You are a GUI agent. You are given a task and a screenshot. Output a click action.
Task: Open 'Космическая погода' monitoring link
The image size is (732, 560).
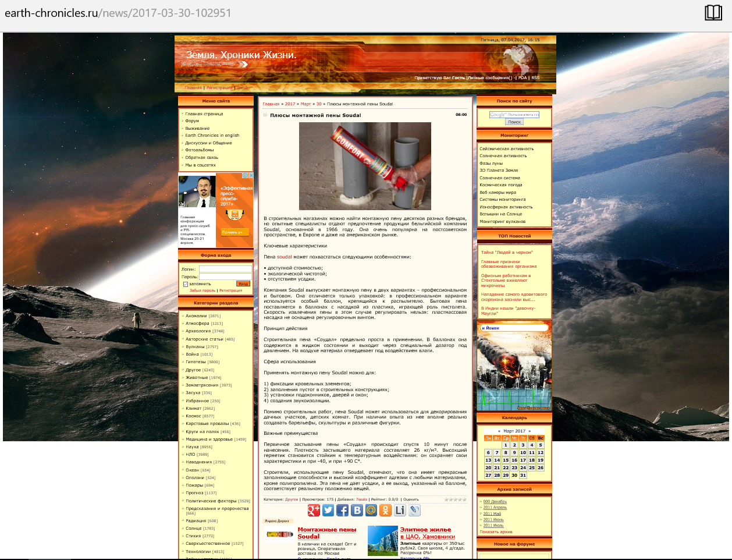[501, 185]
